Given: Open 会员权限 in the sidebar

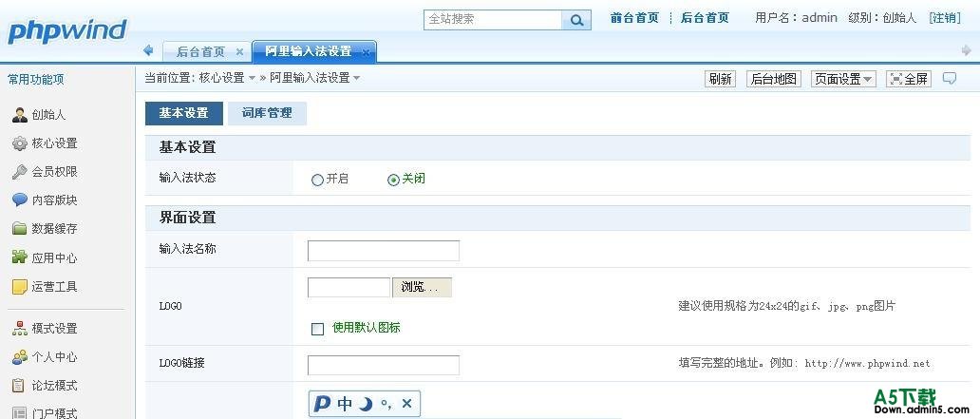Looking at the screenshot, I should coord(55,172).
